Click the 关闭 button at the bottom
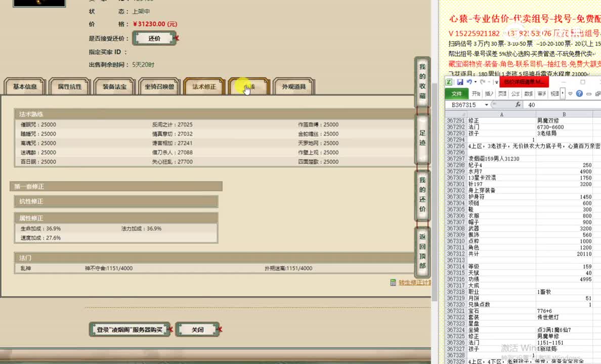The height and width of the screenshot is (364, 601). [197, 329]
